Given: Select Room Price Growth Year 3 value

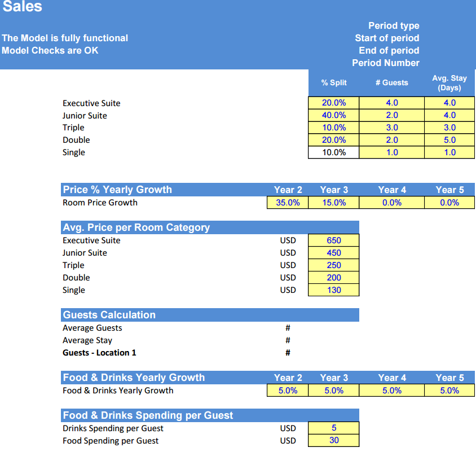Looking at the screenshot, I should 334,203.
